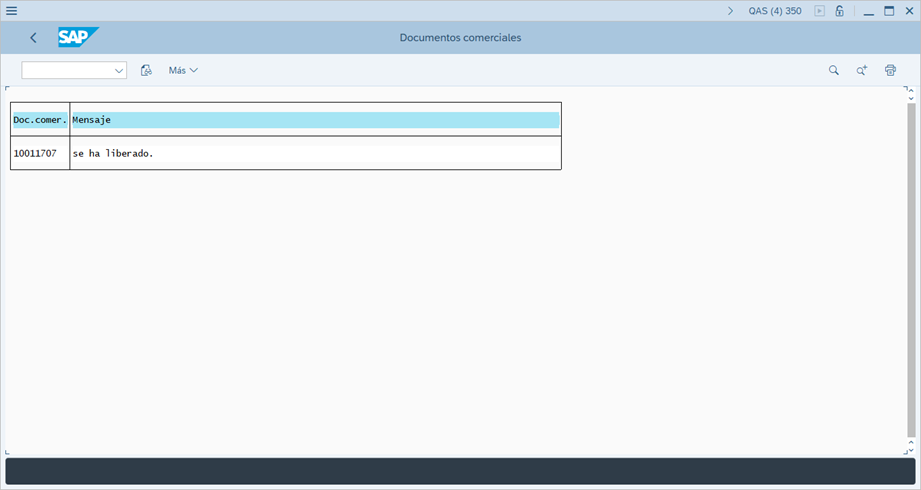Click the play-style icon next to QAS
Viewport: 921px width, 490px height.
point(820,11)
